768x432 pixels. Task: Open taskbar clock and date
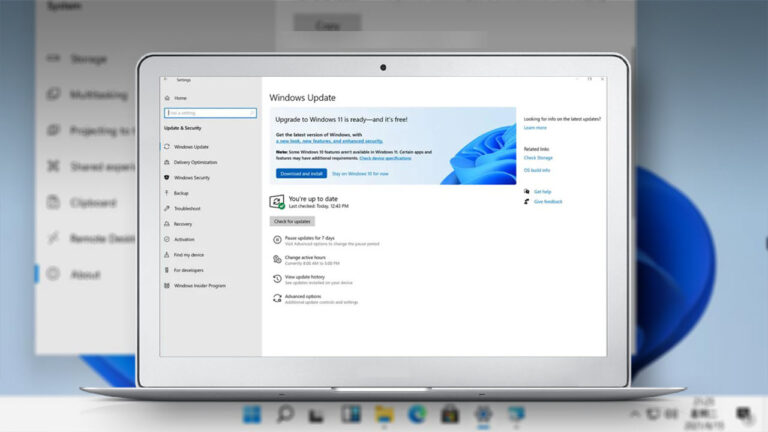[704, 414]
